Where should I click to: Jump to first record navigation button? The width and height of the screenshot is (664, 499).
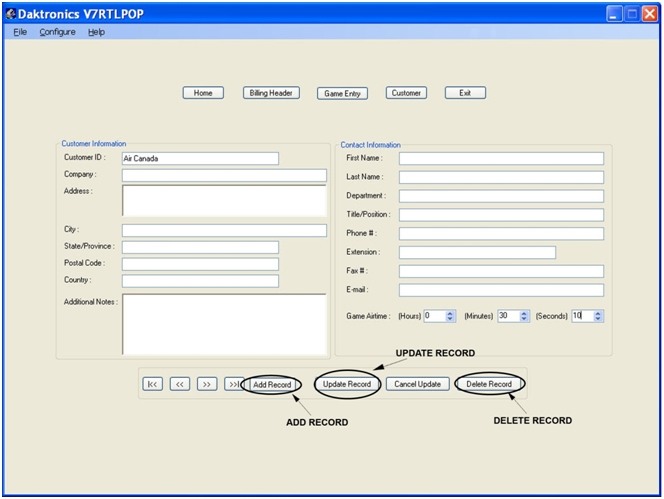coord(153,384)
